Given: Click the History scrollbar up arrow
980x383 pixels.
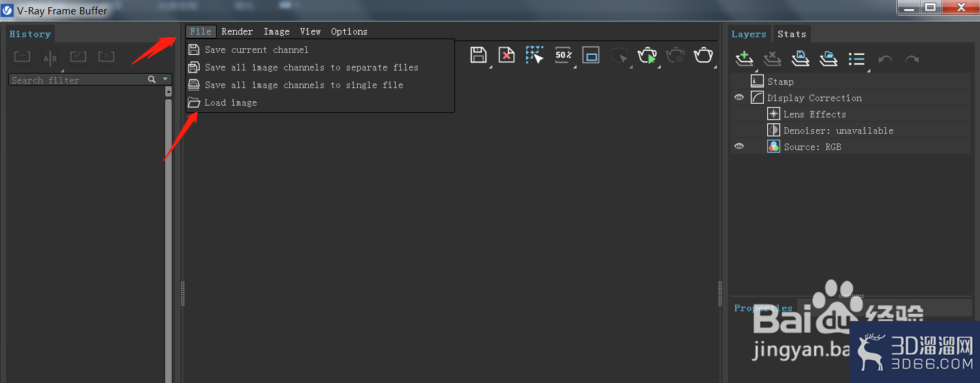Looking at the screenshot, I should coord(168,92).
